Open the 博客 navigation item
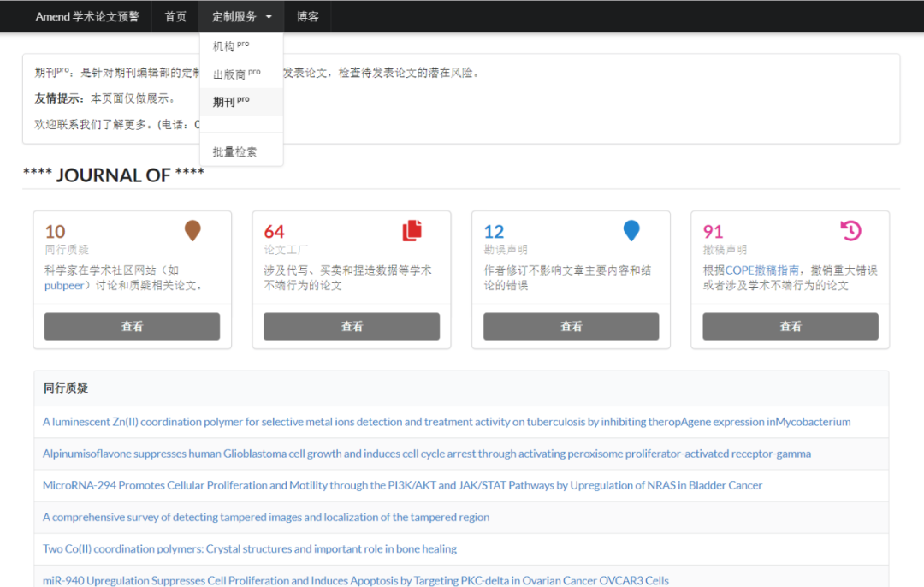 (x=308, y=16)
